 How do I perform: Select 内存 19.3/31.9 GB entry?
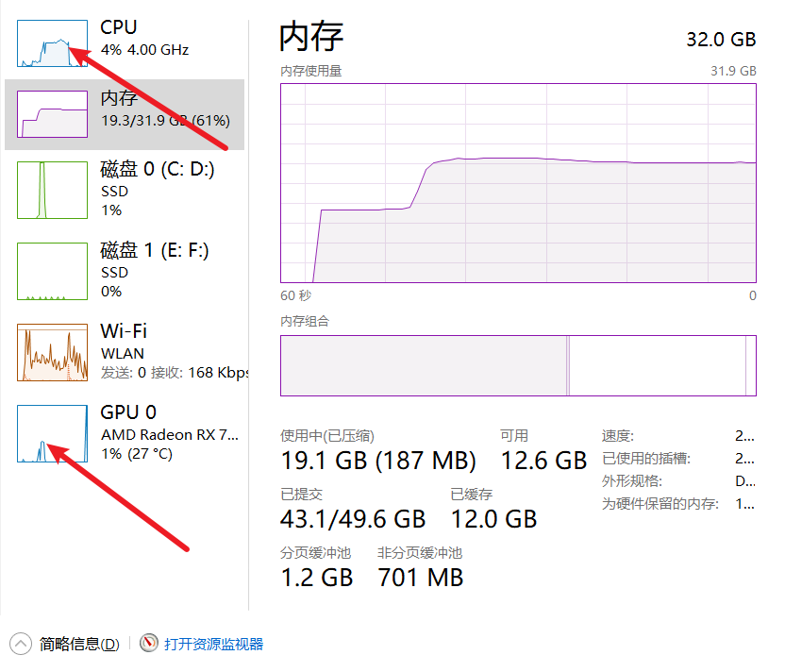(x=125, y=114)
